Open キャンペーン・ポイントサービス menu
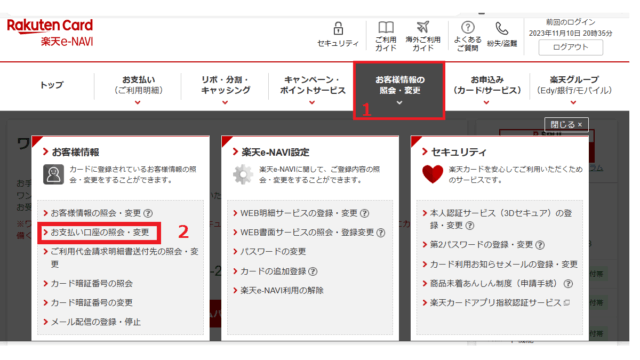640x360 pixels. coord(312,85)
